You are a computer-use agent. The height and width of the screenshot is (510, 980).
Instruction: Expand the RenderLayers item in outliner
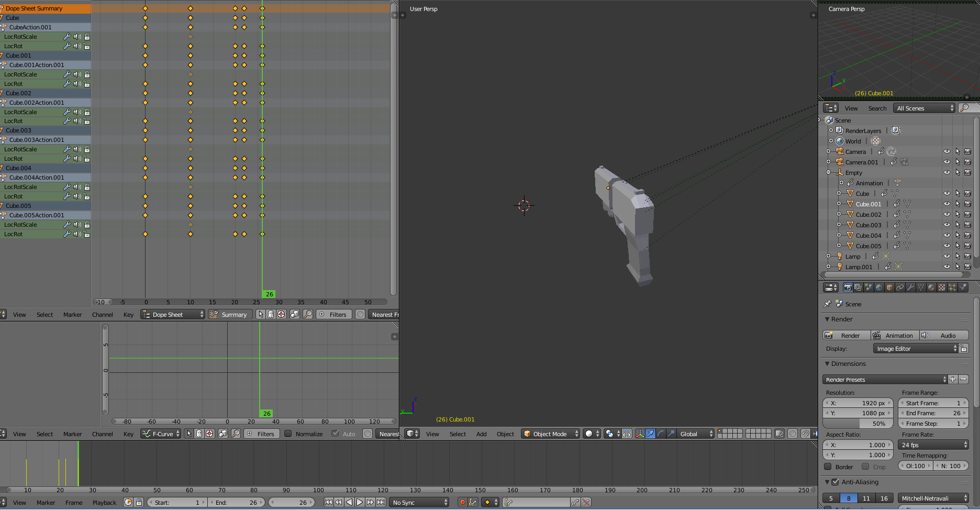click(x=831, y=130)
